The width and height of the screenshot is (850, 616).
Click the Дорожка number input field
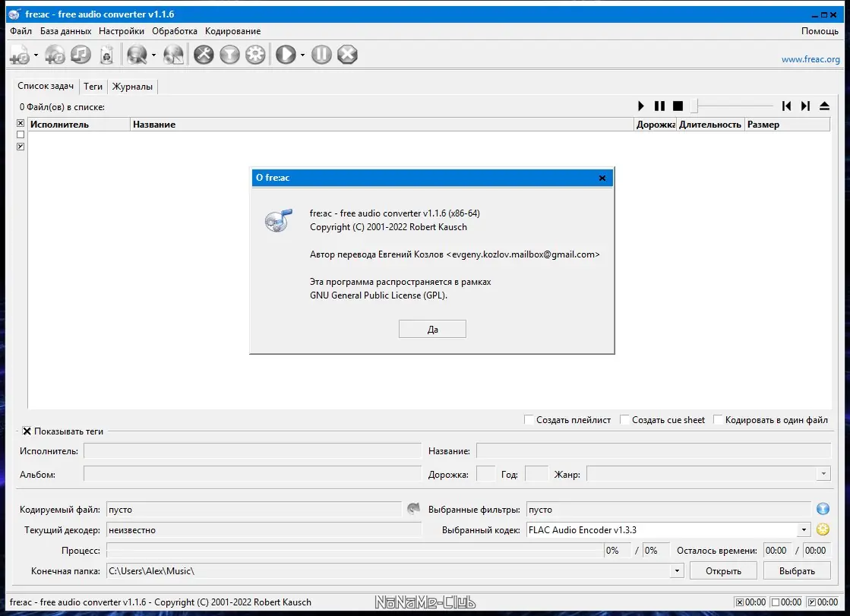point(485,474)
